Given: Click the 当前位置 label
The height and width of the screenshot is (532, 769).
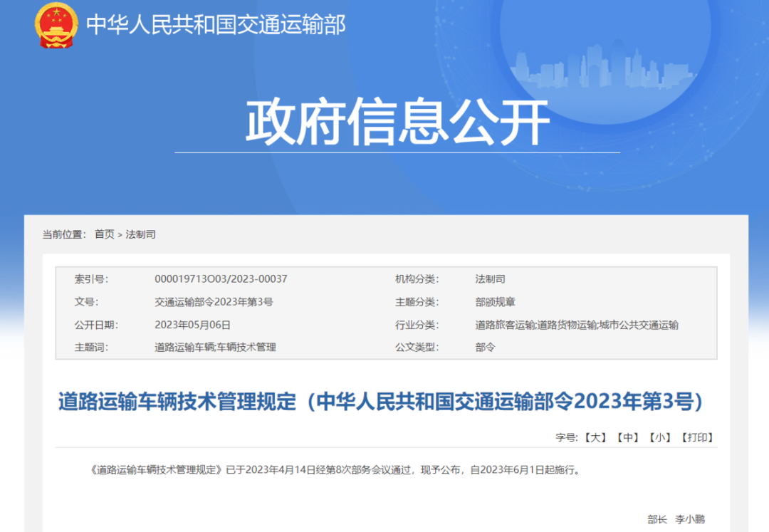Looking at the screenshot, I should (x=64, y=234).
